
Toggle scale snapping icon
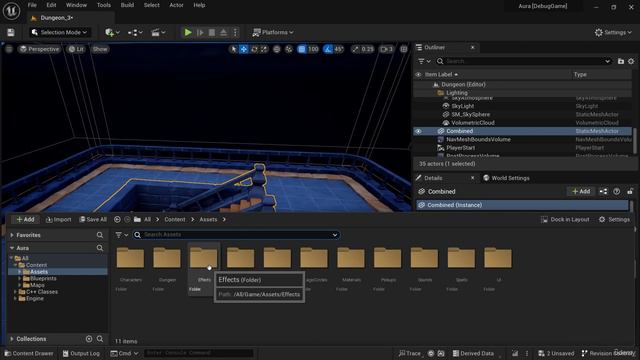(355, 49)
